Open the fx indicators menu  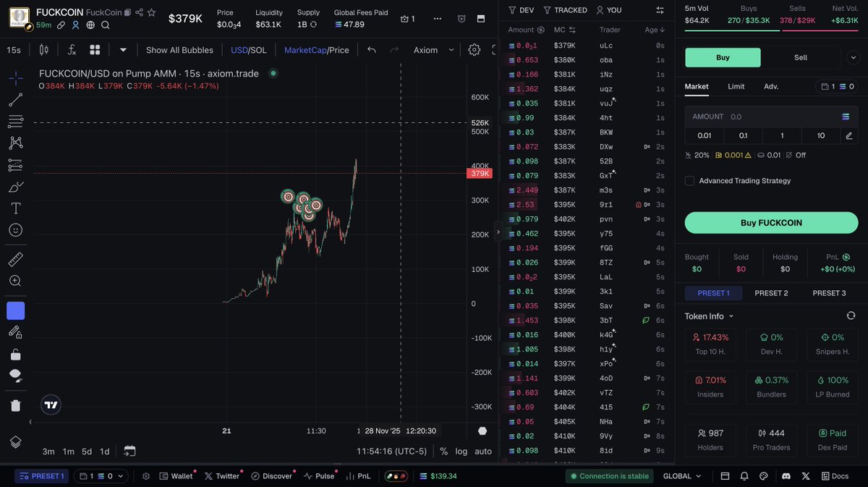point(72,50)
